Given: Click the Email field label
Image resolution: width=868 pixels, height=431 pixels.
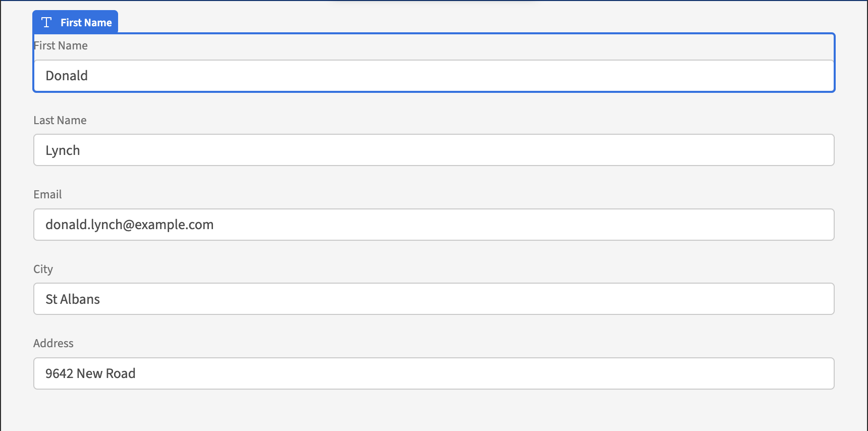Looking at the screenshot, I should click(47, 194).
